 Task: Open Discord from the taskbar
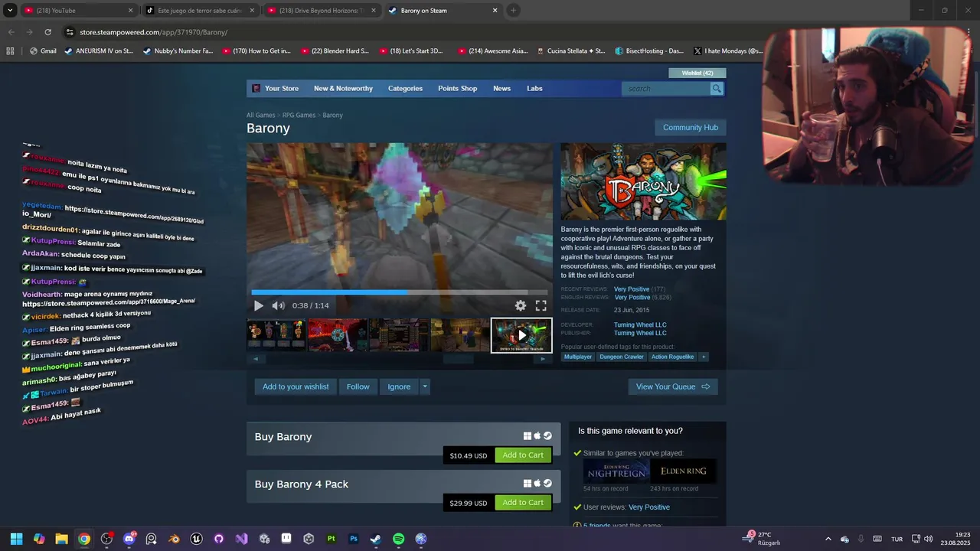point(129,539)
